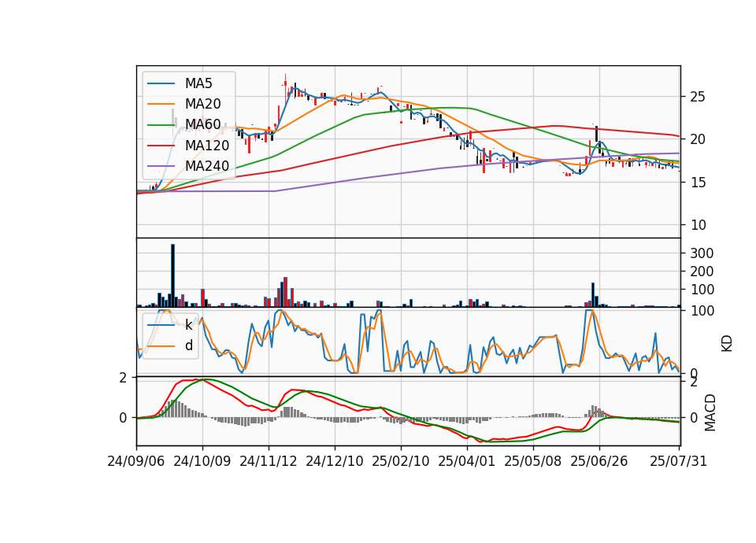This screenshot has width=756, height=543.
Task: Click the MA120 legend label
Action: coord(207,146)
